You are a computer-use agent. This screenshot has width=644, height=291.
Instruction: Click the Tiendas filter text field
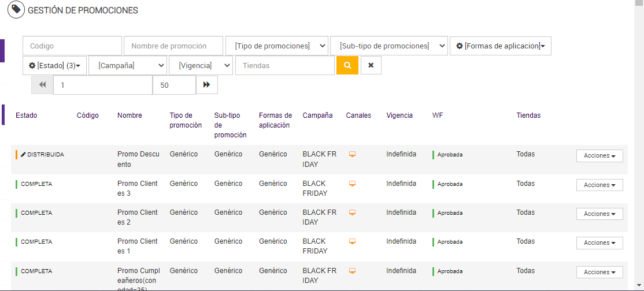coord(284,65)
